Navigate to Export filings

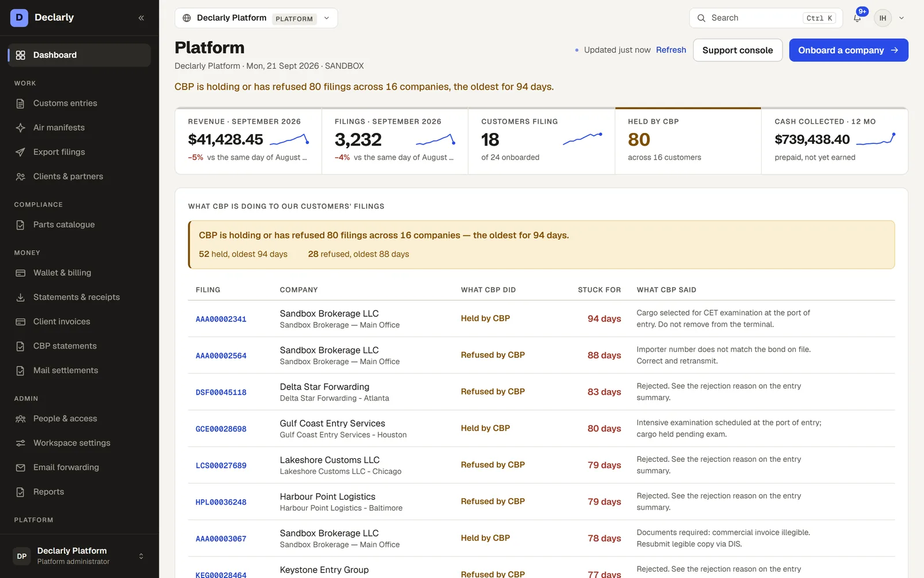coord(79,152)
